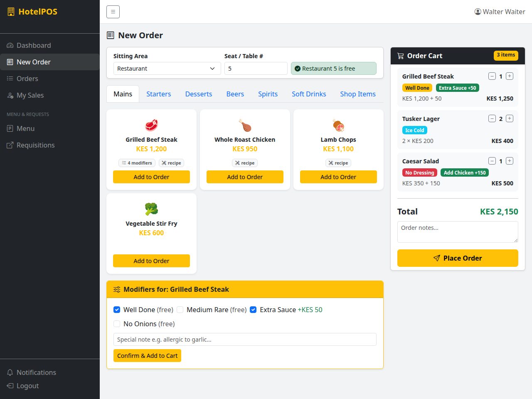532x399 pixels.
Task: Open the recipe badge for Grilled Beef Steak
Action: pos(171,163)
